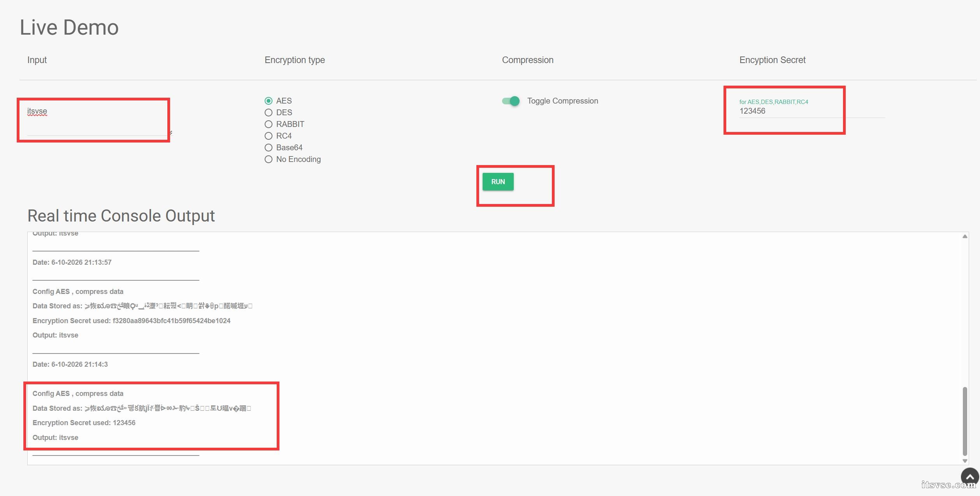This screenshot has width=980, height=496.
Task: Click the green RUN button
Action: pos(498,182)
